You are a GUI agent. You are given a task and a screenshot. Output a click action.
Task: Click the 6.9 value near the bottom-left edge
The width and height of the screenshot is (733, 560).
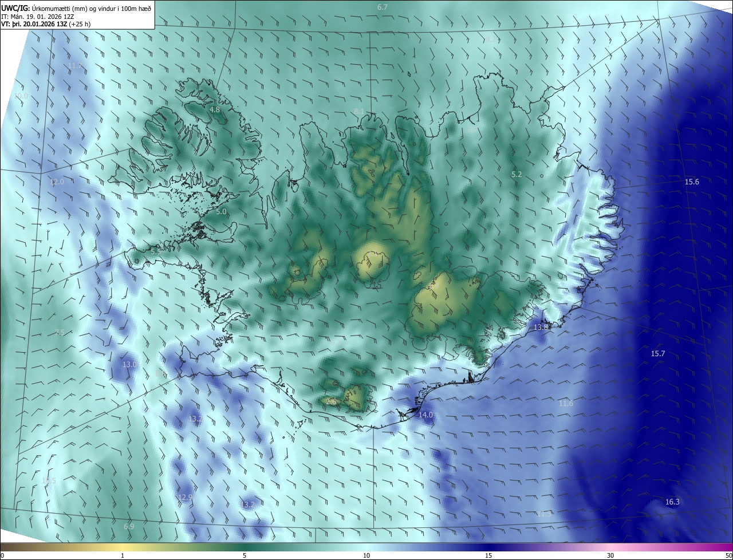[129, 527]
